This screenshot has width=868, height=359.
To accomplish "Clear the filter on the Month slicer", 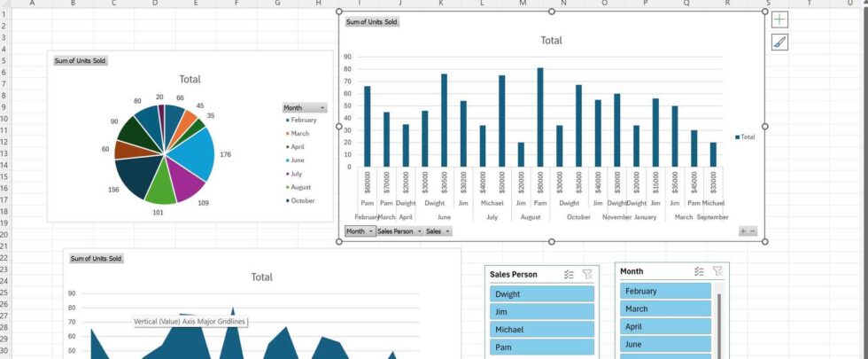I will tap(718, 271).
